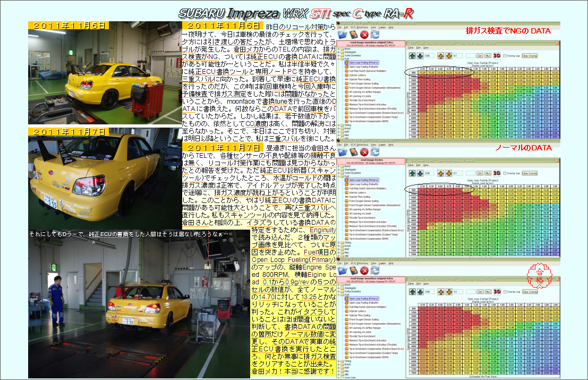Click the blue down arrow in 3.hex table
The image size is (588, 380).
420,56
